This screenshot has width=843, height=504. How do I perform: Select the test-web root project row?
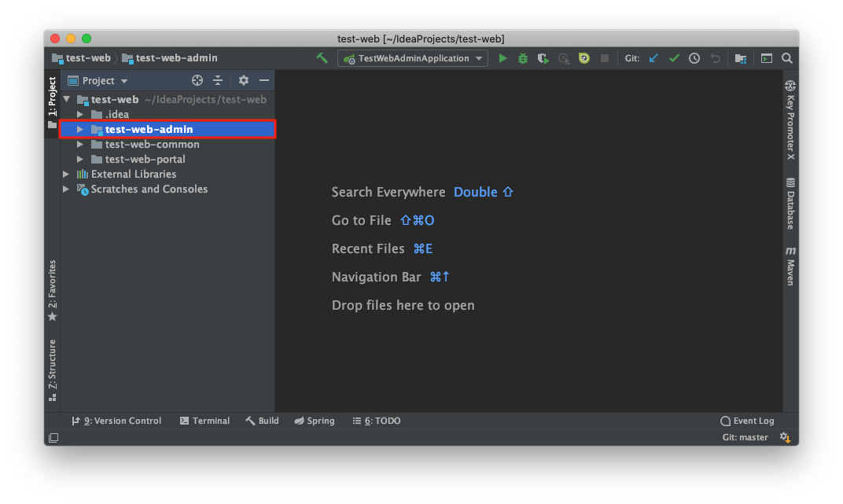[x=167, y=99]
